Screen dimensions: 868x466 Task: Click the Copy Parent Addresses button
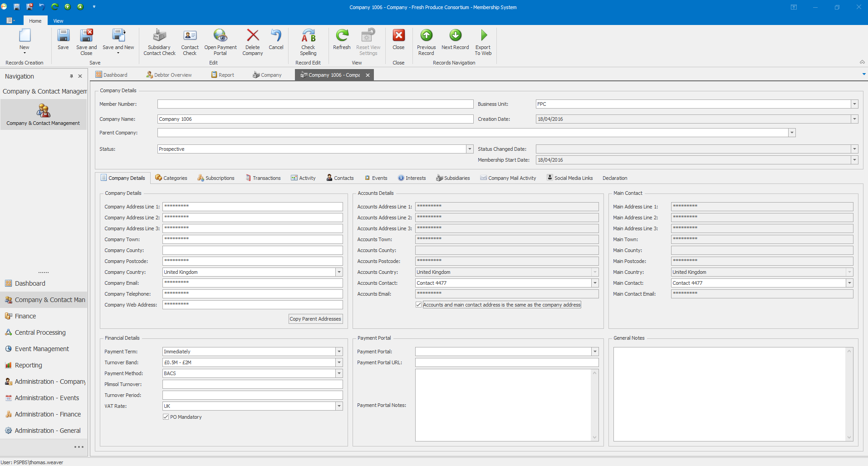pyautogui.click(x=316, y=319)
